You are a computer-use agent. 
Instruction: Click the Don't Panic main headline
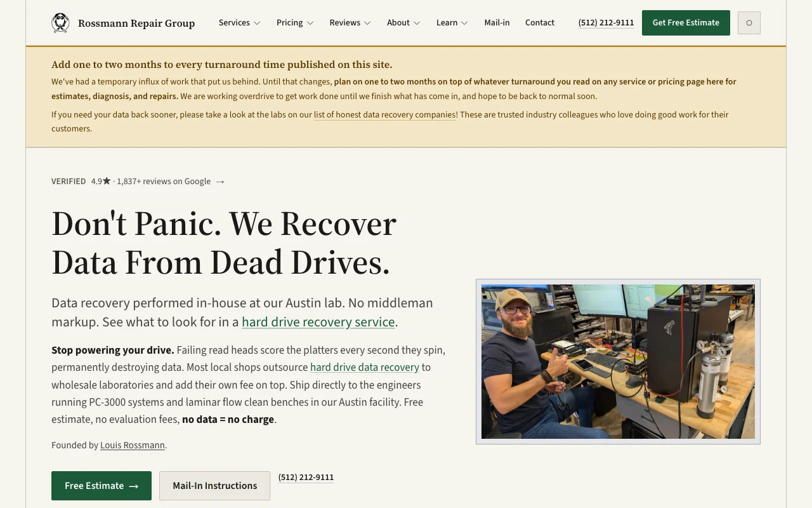click(224, 243)
